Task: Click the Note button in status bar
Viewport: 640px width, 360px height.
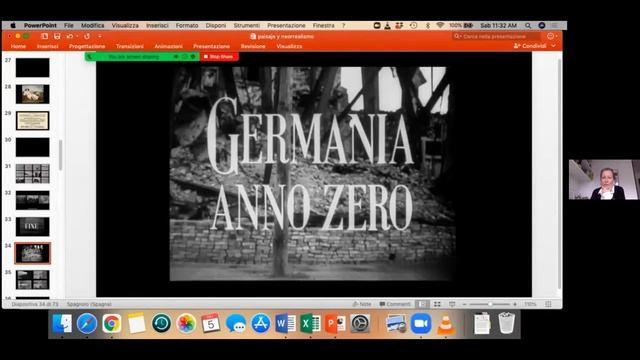Action: pyautogui.click(x=362, y=304)
